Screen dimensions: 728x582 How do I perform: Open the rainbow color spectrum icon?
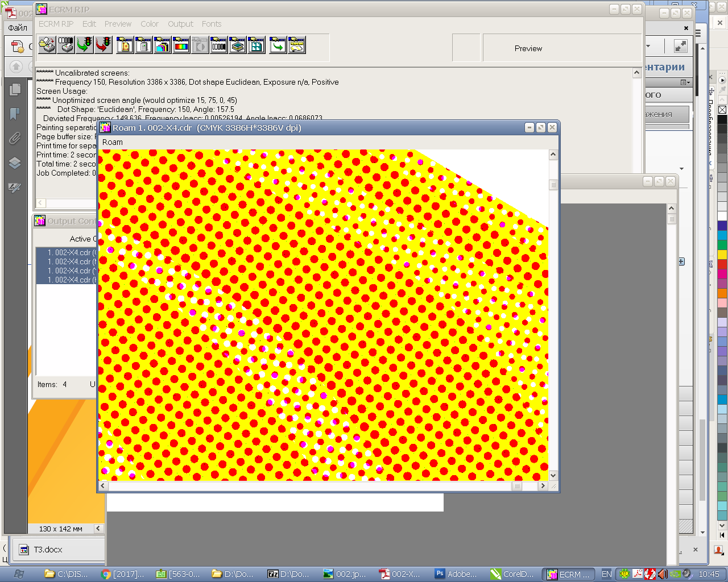point(181,45)
